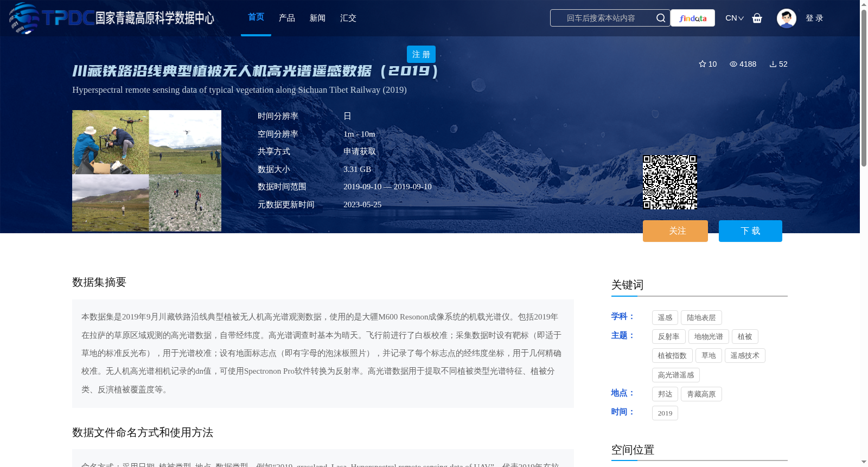Select the 高光谱遥感 keyword tag
868x467 pixels.
point(676,375)
